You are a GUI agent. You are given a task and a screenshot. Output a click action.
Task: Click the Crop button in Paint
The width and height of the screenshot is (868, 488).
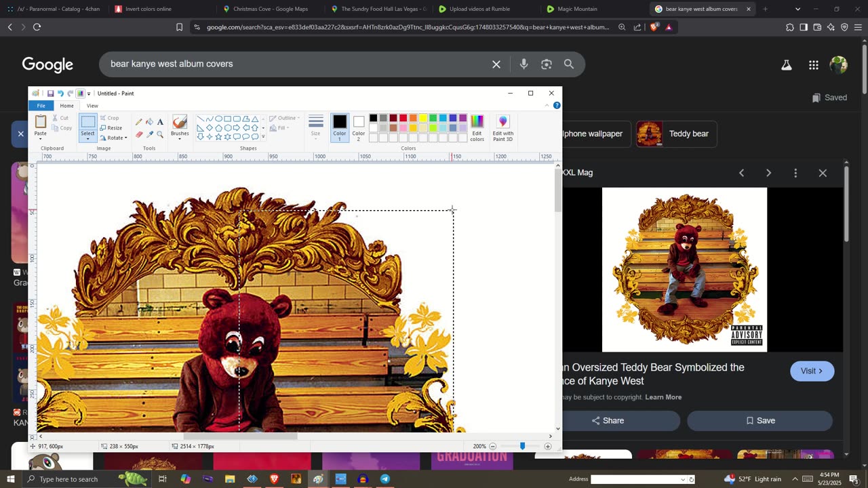pos(109,118)
